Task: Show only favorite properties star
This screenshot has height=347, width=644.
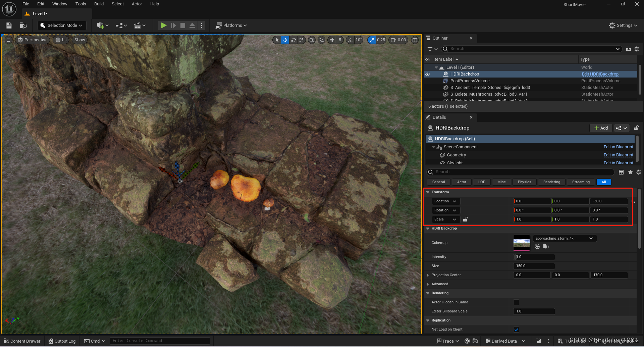Action: click(630, 172)
